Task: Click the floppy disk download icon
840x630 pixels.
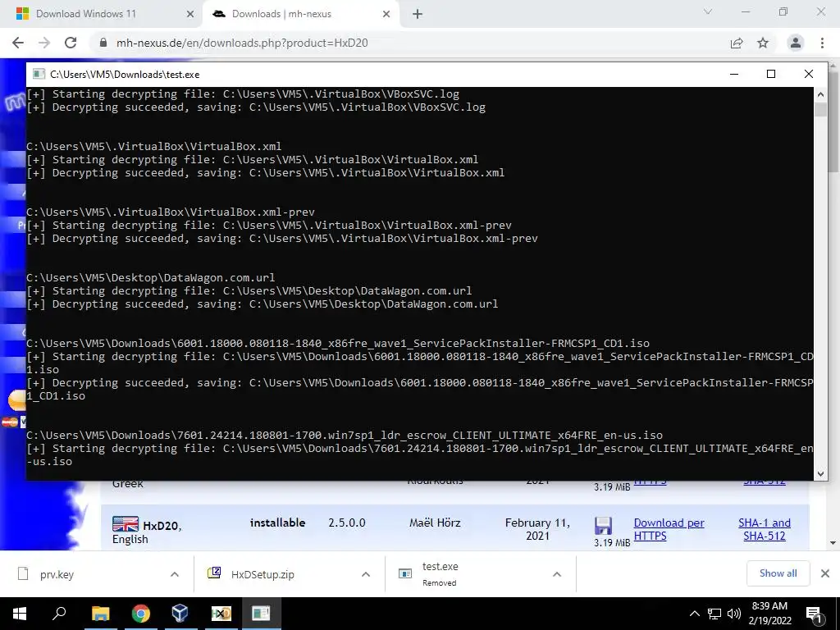Action: coord(603,526)
